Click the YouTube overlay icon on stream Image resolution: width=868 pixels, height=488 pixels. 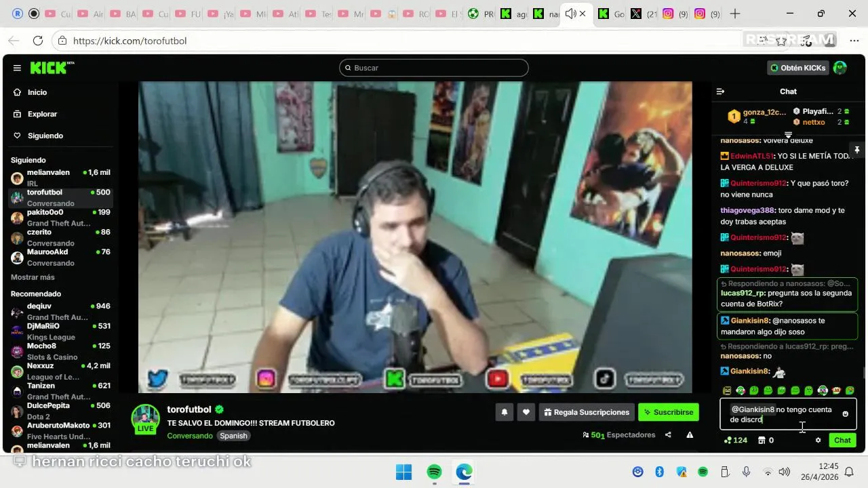498,380
